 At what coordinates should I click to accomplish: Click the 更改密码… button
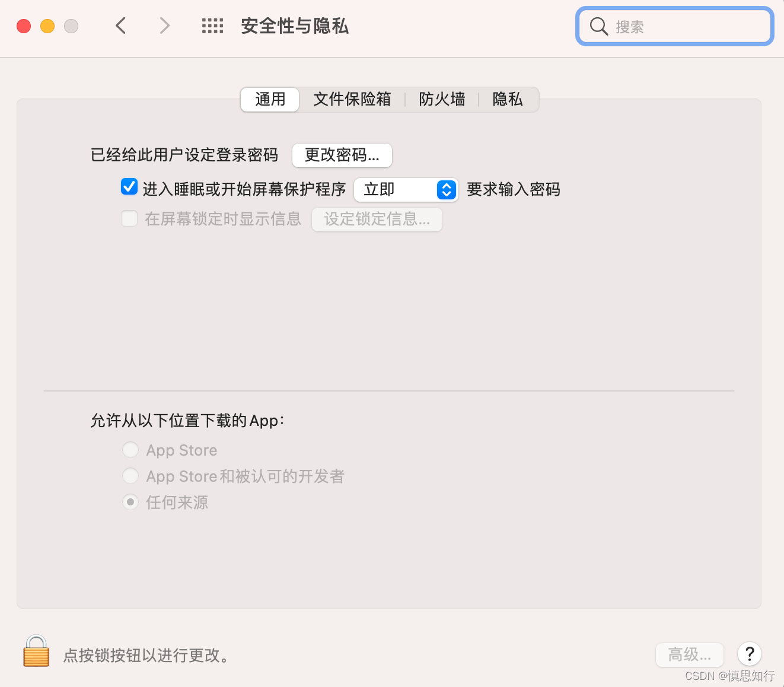pyautogui.click(x=342, y=155)
